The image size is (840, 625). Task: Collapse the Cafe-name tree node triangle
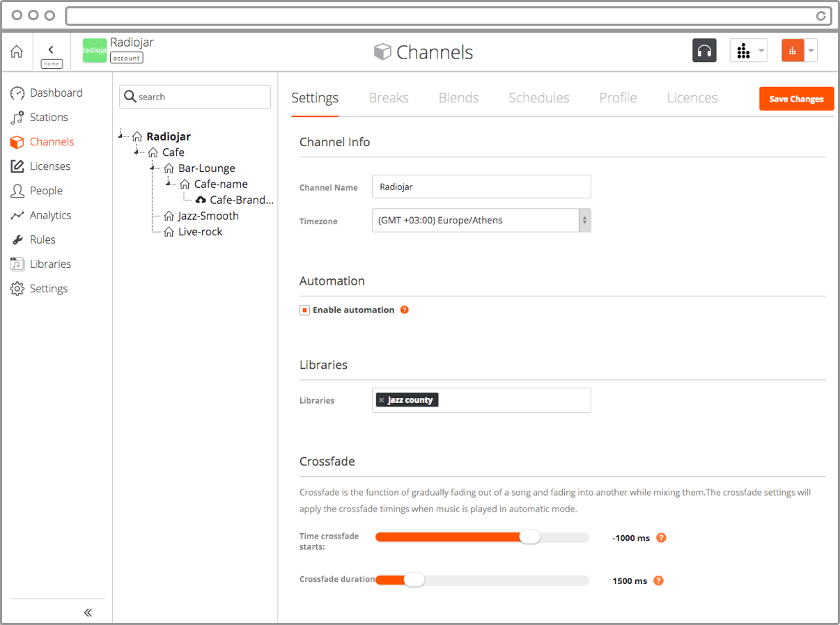coord(169,183)
